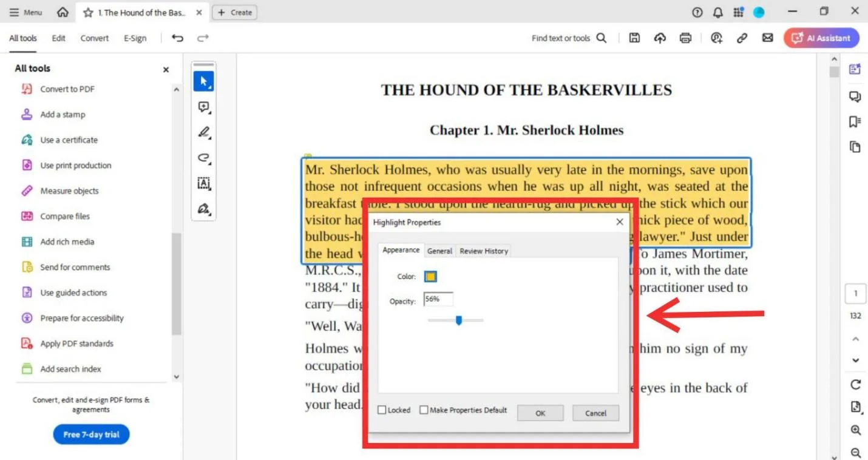Open the share with others icon
Image resolution: width=868 pixels, height=460 pixels.
coord(717,38)
